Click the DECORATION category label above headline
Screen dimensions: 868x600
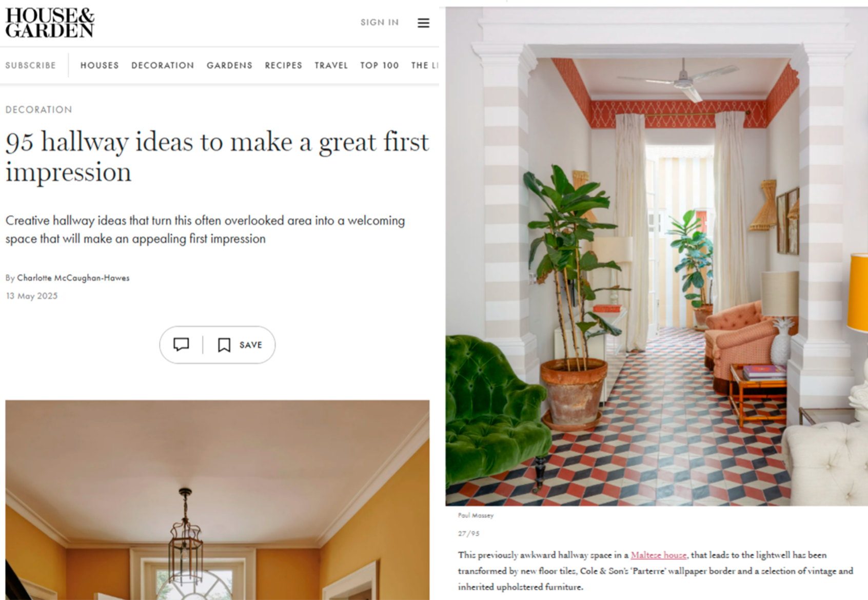pos(39,110)
